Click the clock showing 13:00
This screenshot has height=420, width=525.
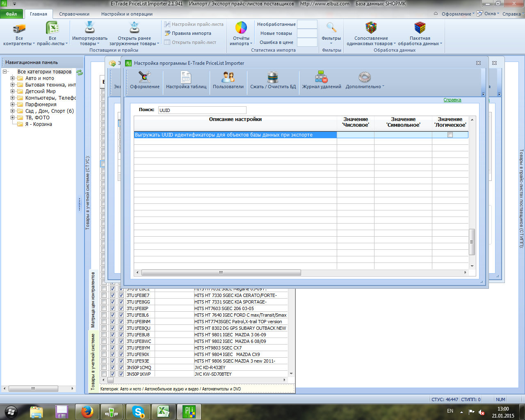tap(503, 409)
